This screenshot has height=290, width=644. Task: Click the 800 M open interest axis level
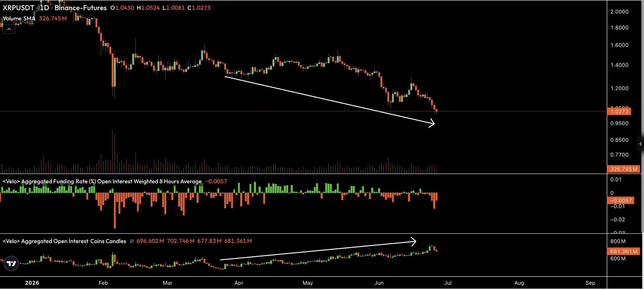618,241
